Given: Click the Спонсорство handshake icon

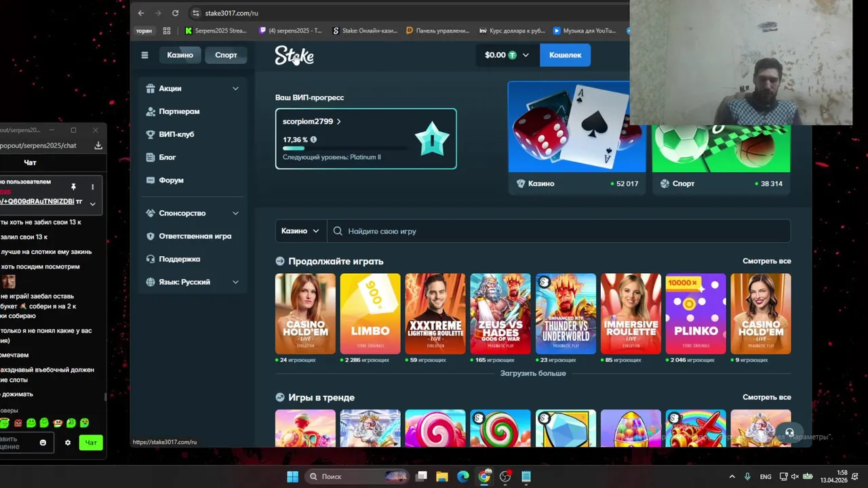Looking at the screenshot, I should coord(151,213).
